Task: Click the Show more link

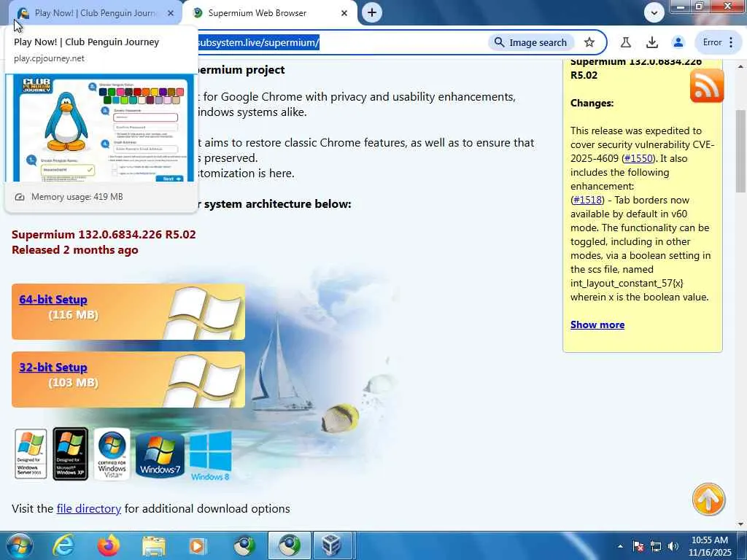Action: pyautogui.click(x=597, y=324)
